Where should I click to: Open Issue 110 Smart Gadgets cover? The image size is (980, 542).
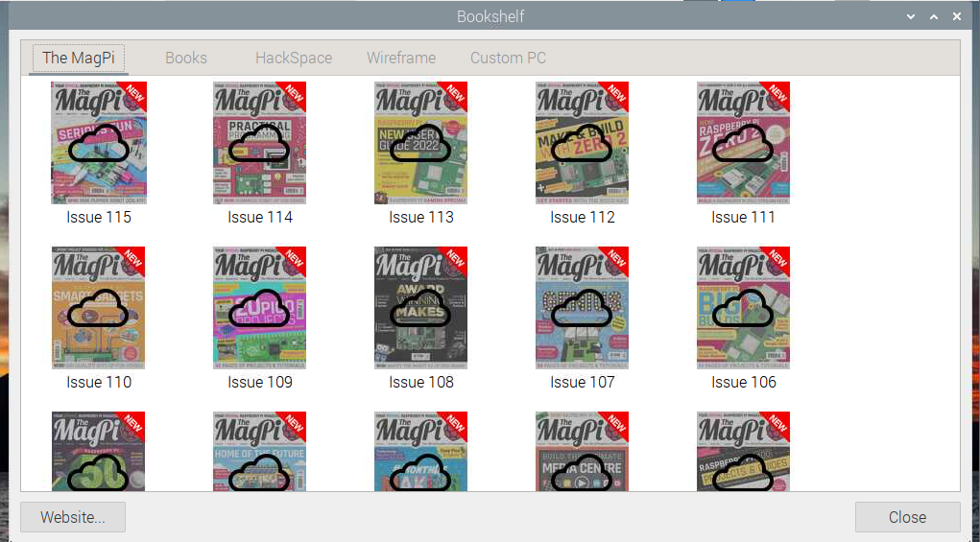pyautogui.click(x=99, y=308)
